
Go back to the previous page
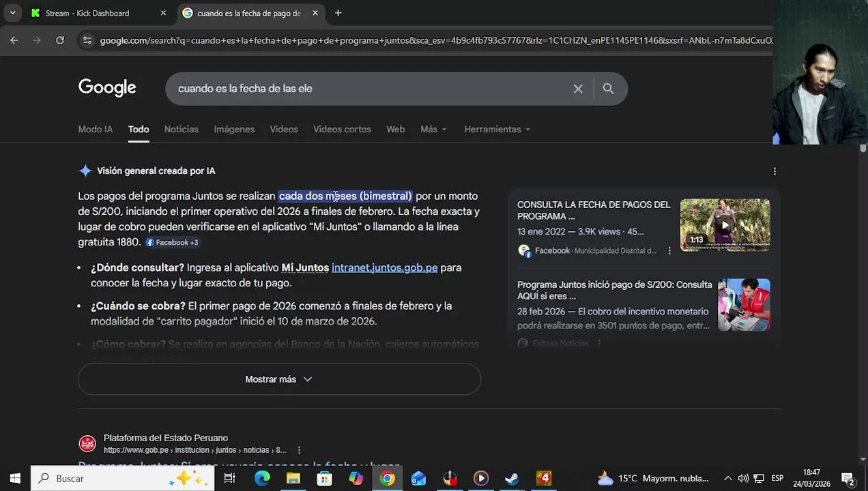click(x=14, y=40)
